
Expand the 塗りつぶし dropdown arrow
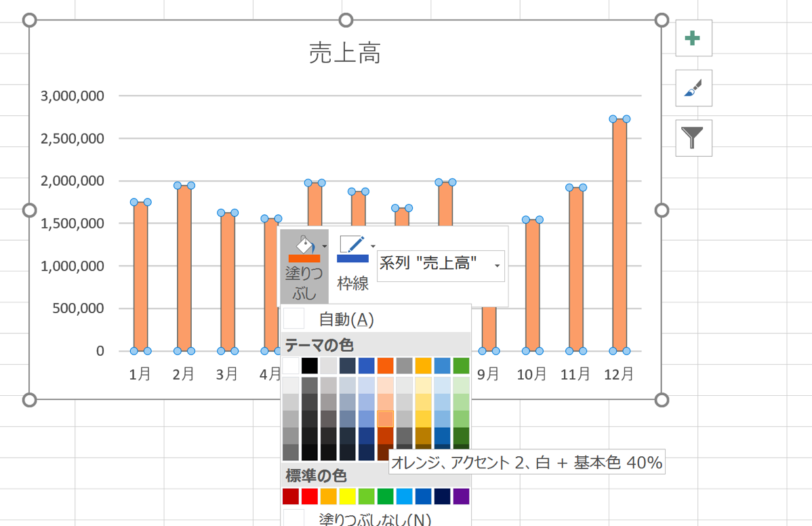[x=325, y=247]
